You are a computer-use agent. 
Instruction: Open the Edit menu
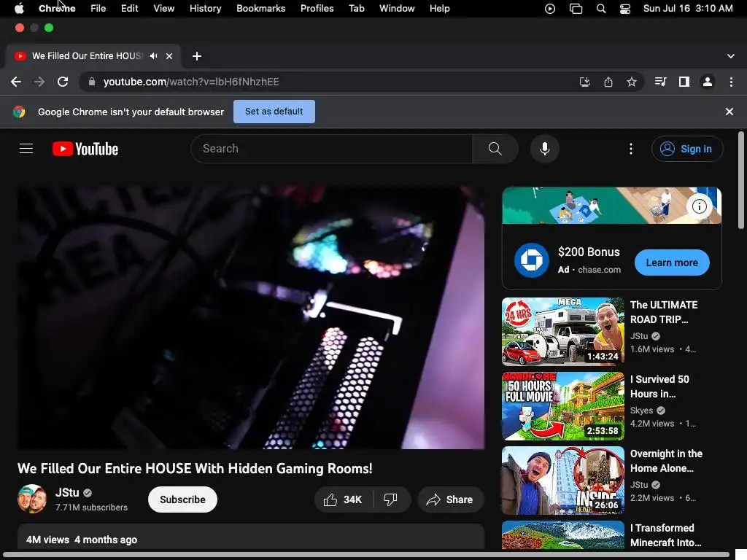click(130, 8)
